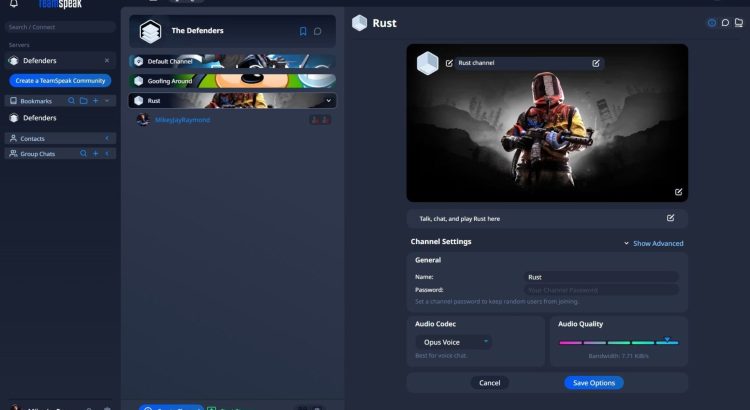Image resolution: width=750 pixels, height=410 pixels.
Task: Collapse the Group Chats section chevron
Action: (x=107, y=154)
